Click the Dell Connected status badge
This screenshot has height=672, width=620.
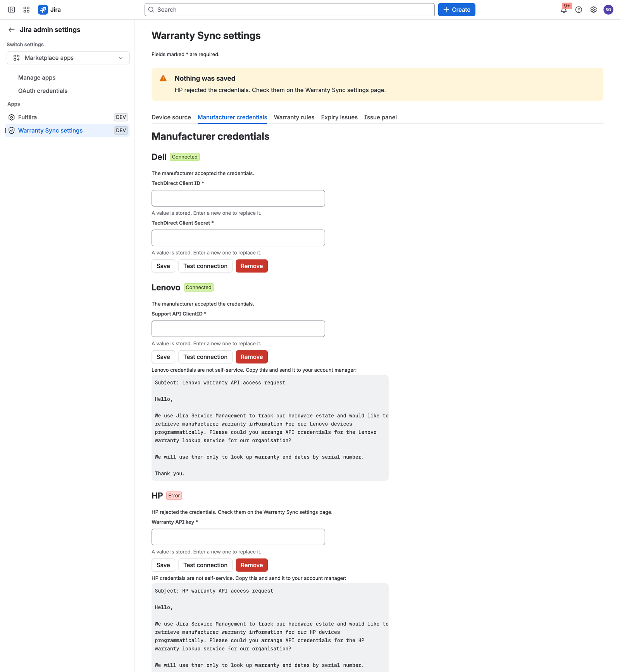point(185,157)
